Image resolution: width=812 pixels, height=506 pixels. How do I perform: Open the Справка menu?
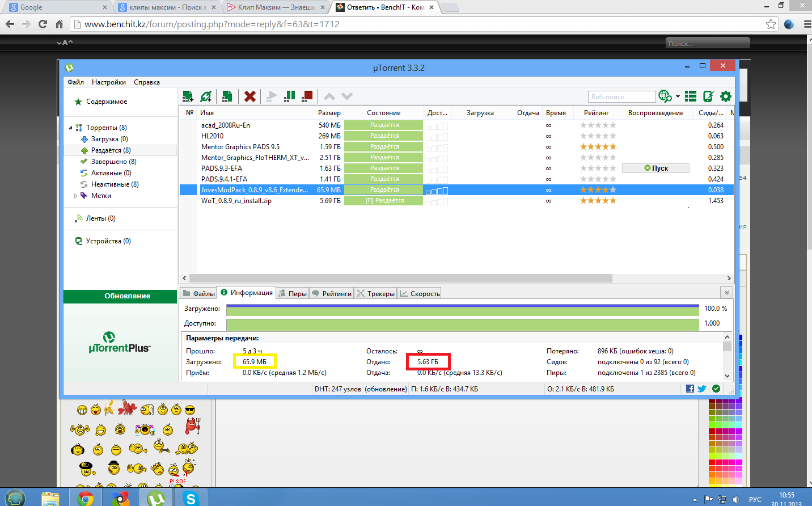(x=147, y=82)
